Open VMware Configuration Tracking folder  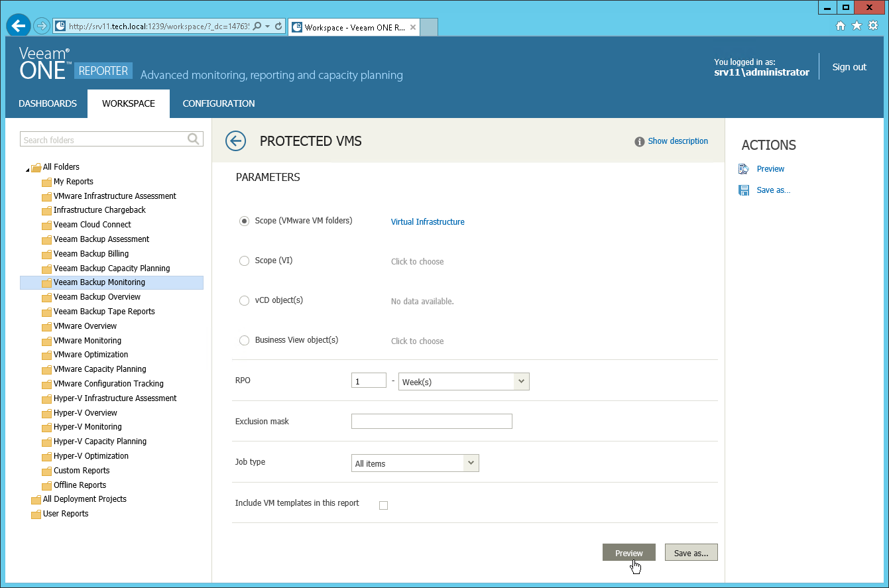tap(108, 384)
